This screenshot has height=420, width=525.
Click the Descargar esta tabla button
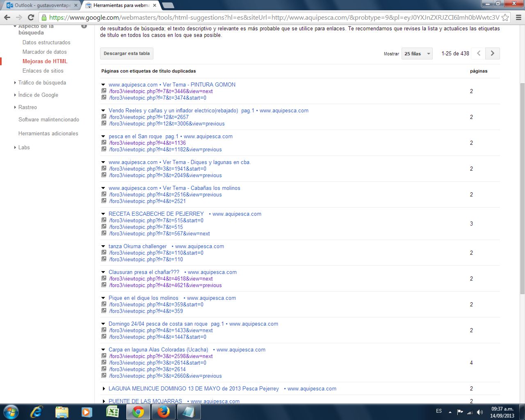[127, 53]
